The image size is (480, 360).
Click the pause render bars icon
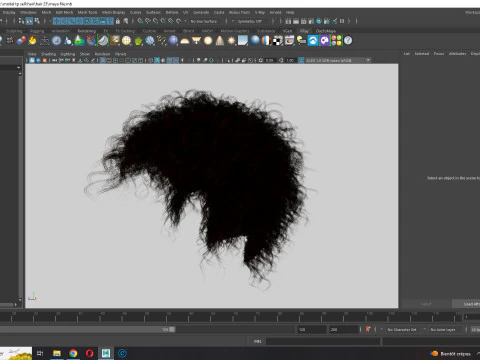pos(342,21)
